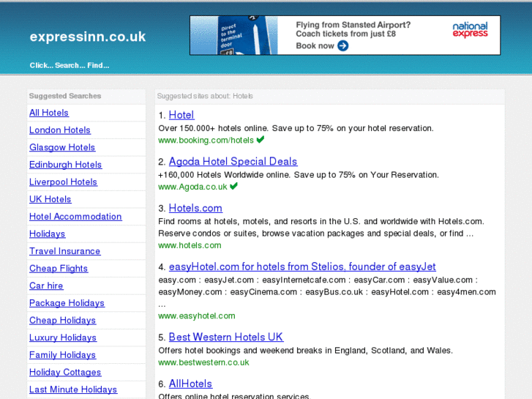Click the Flying from Stansted Airport ad text
The height and width of the screenshot is (399, 532).
point(353,25)
